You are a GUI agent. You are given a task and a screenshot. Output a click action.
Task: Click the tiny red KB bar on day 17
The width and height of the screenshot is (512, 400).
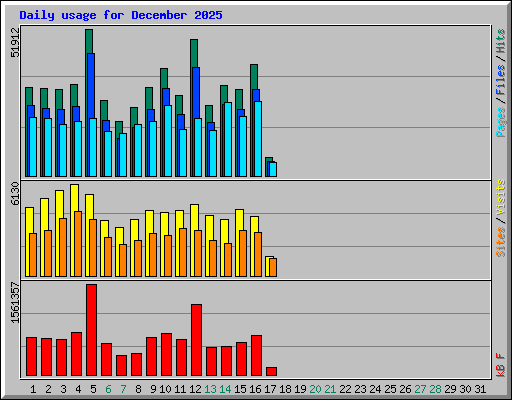(x=272, y=371)
